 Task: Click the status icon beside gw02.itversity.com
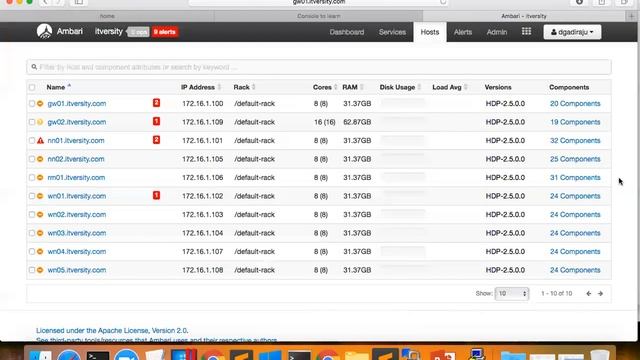point(40,122)
